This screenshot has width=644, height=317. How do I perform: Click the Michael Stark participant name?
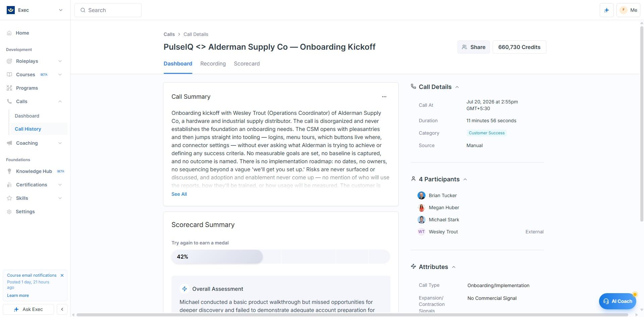coord(444,220)
